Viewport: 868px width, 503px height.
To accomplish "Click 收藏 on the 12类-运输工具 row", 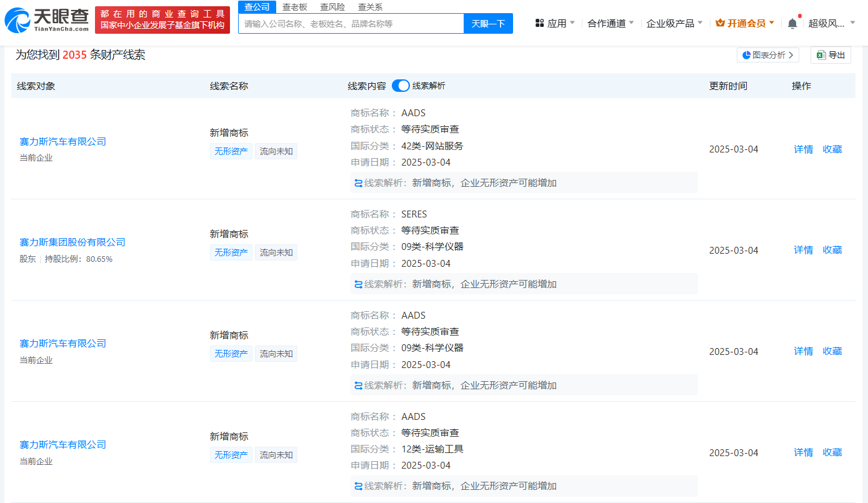I will coord(832,452).
